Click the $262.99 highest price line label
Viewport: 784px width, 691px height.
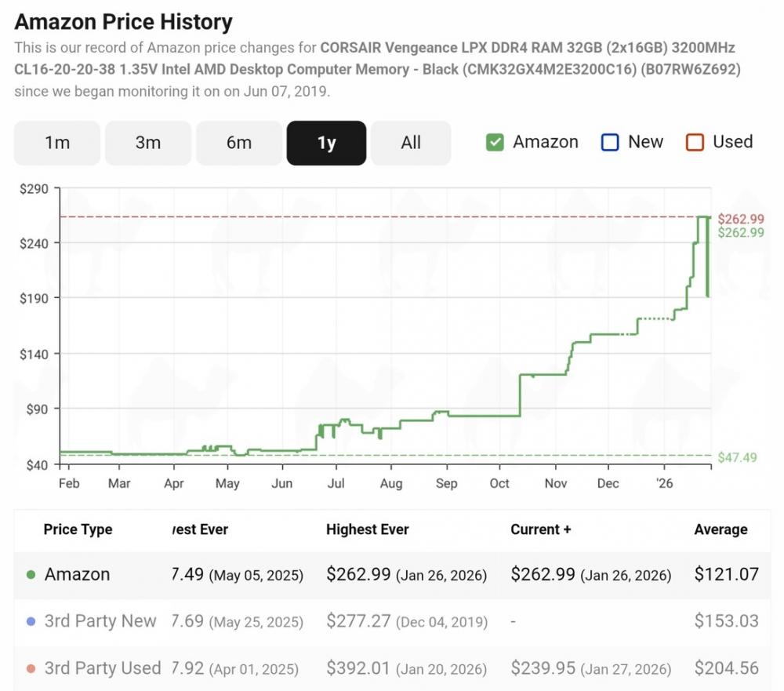[x=741, y=218]
